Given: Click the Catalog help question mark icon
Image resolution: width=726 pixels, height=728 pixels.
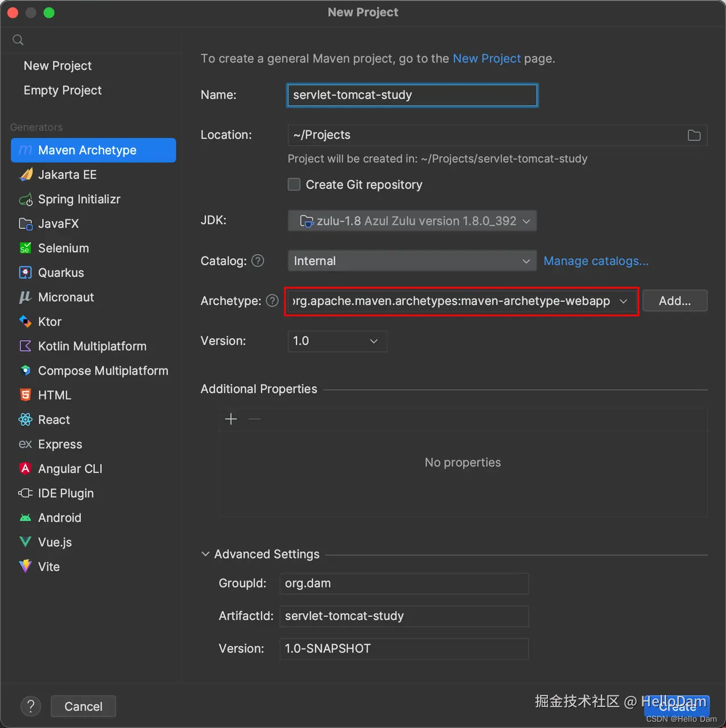Looking at the screenshot, I should pyautogui.click(x=258, y=260).
